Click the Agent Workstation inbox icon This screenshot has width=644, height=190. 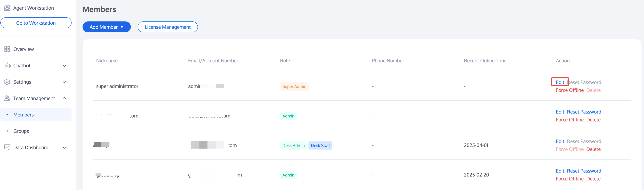pos(7,8)
